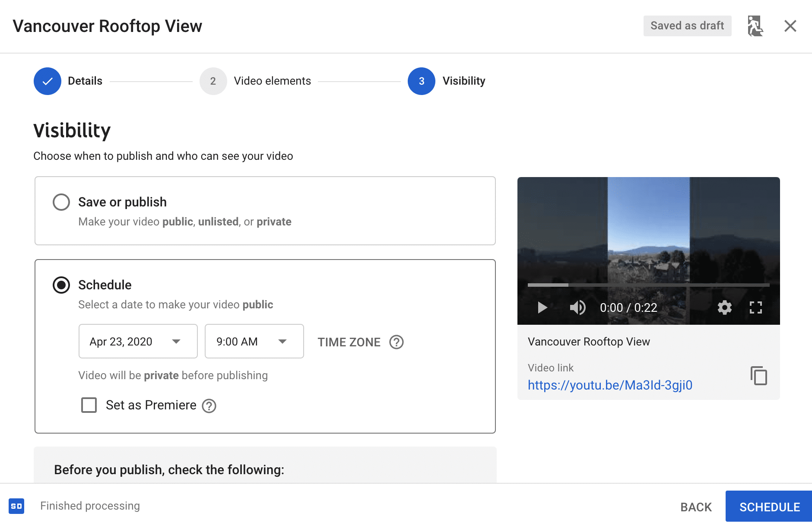Click the video progress scrub bar

click(x=648, y=285)
